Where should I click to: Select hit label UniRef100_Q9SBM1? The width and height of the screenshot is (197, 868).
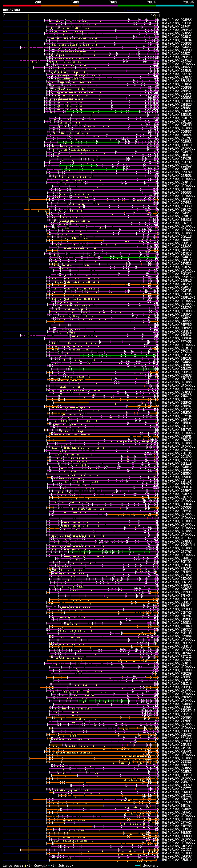tap(176, 436)
